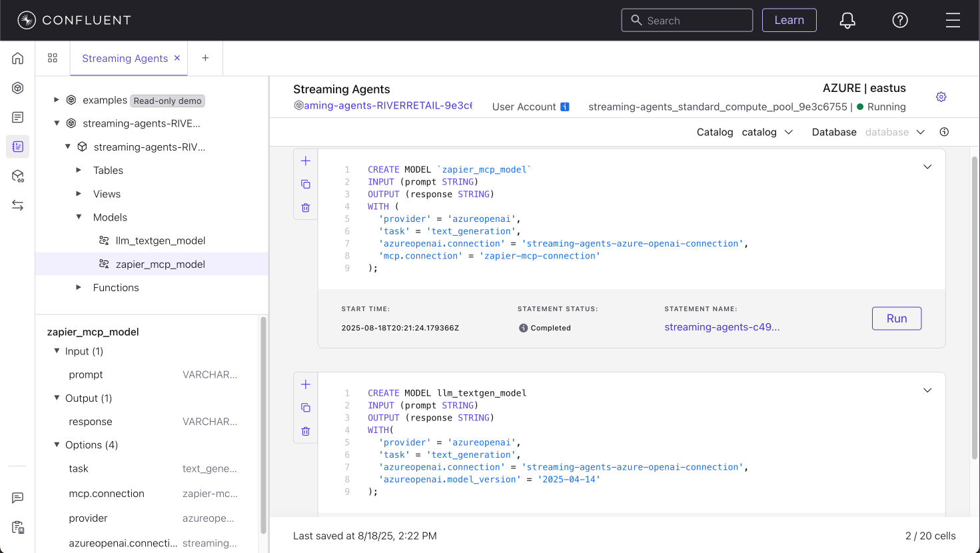Open the Database dropdown

(895, 132)
